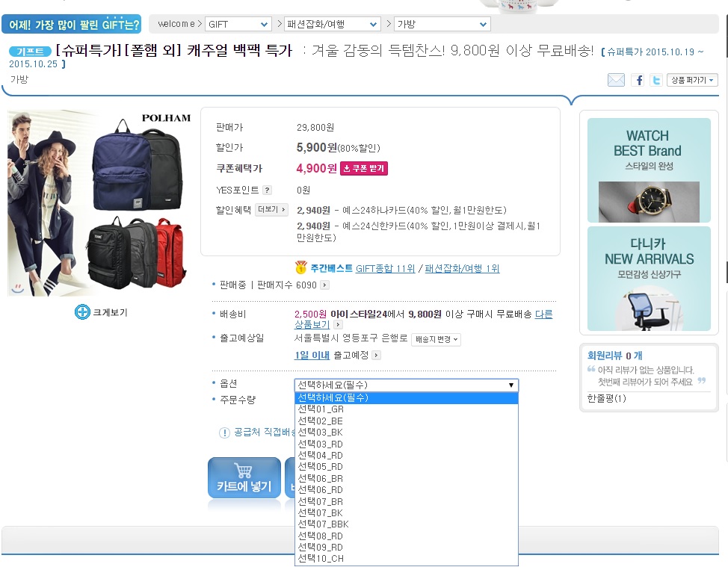This screenshot has height=567, width=728.
Task: Open the GIFT종합 11위 ranking link
Action: point(385,268)
